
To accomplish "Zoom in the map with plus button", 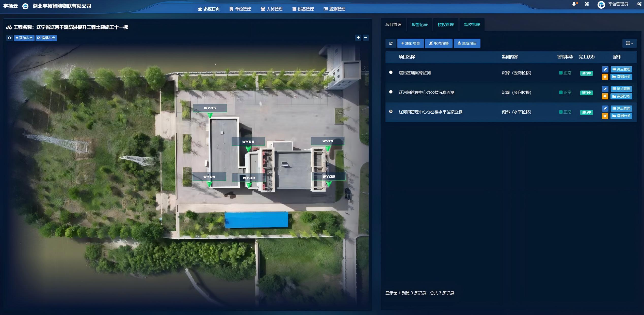I will click(x=358, y=38).
